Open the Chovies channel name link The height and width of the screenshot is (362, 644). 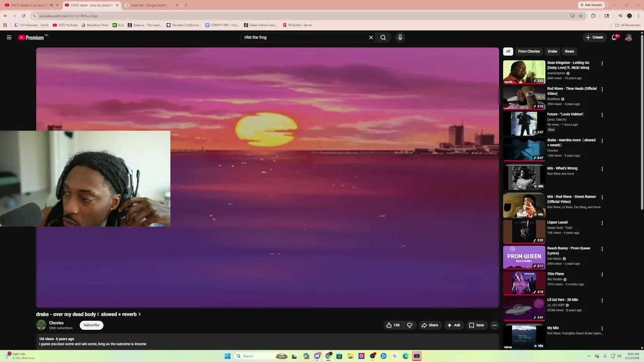56,323
